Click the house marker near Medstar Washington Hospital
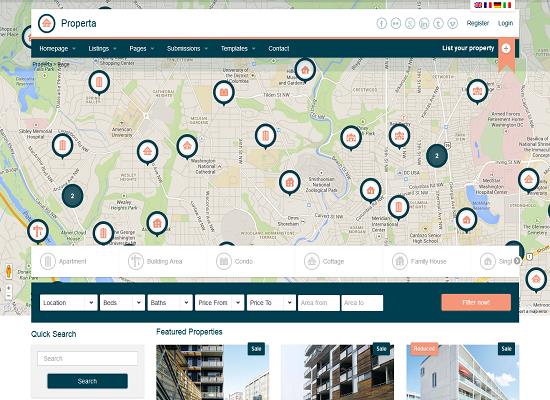The width and height of the screenshot is (550, 400). [529, 180]
